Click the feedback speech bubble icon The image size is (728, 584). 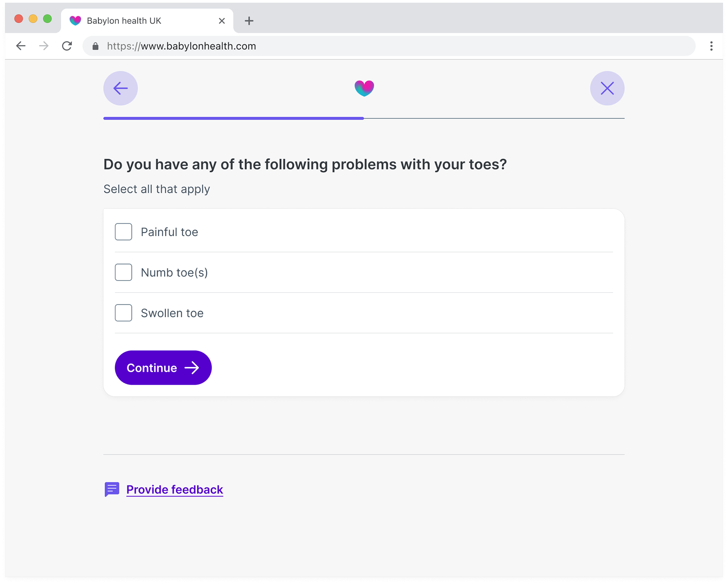click(112, 489)
